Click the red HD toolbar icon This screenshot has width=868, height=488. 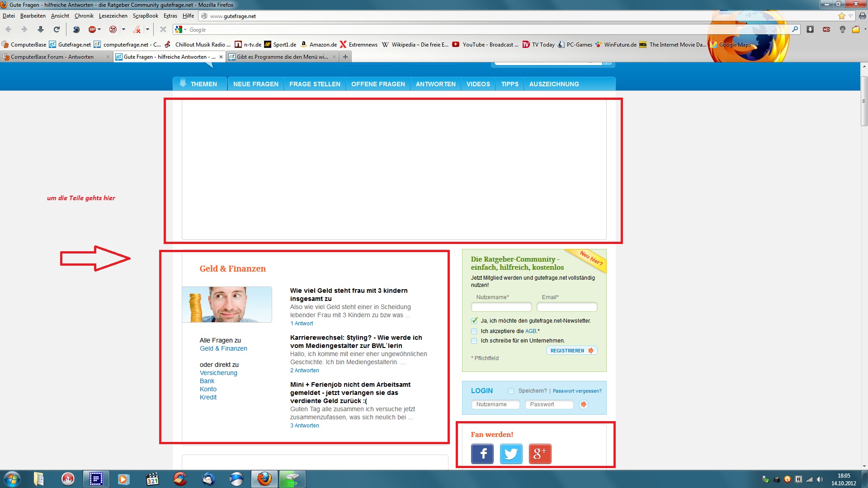coord(826,29)
